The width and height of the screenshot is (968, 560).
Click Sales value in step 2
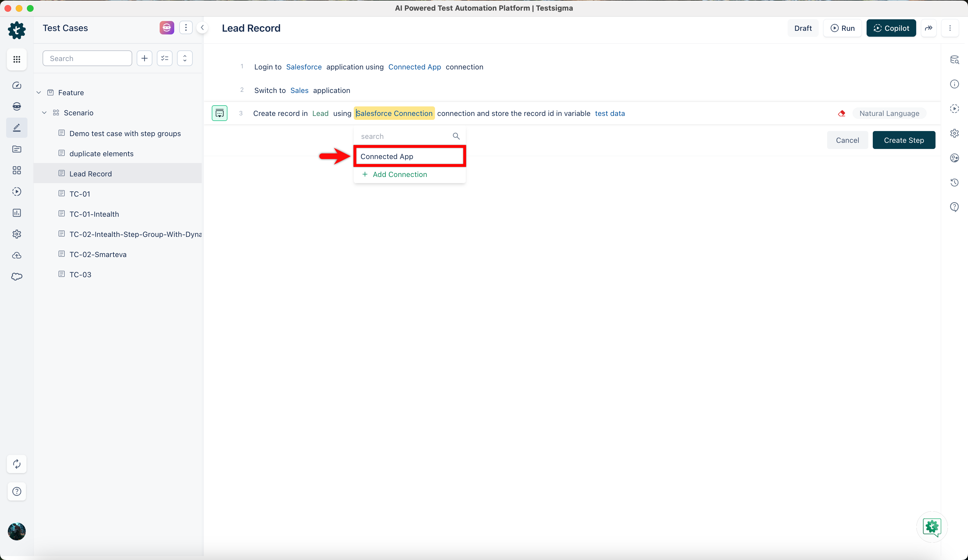point(299,90)
